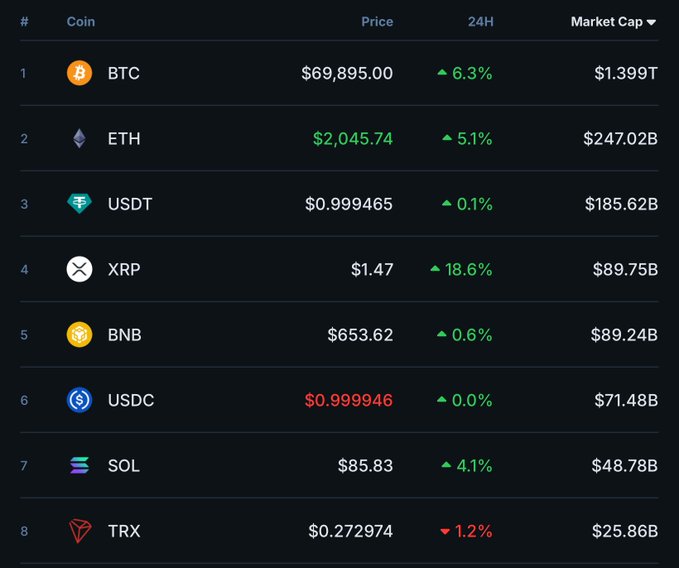Click the USDC blue coin logo
The height and width of the screenshot is (568, 679).
pos(79,400)
